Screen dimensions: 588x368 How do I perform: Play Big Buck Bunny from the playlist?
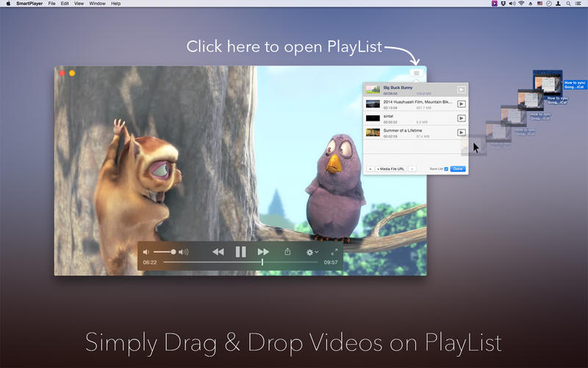click(x=462, y=90)
